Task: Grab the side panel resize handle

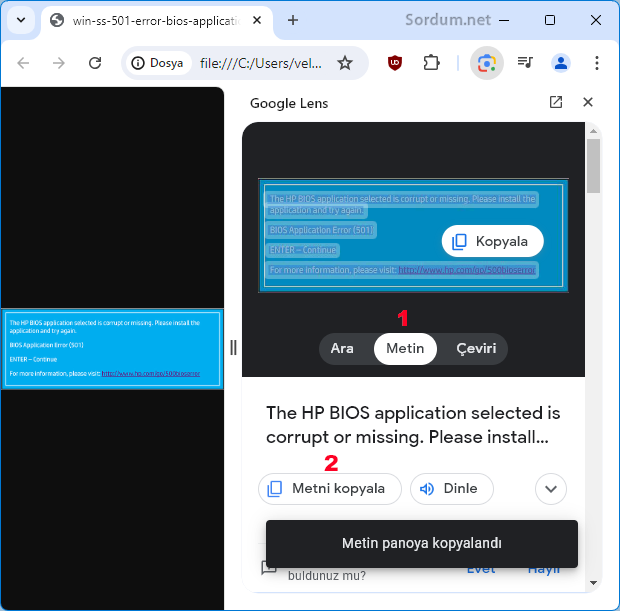Action: (233, 348)
